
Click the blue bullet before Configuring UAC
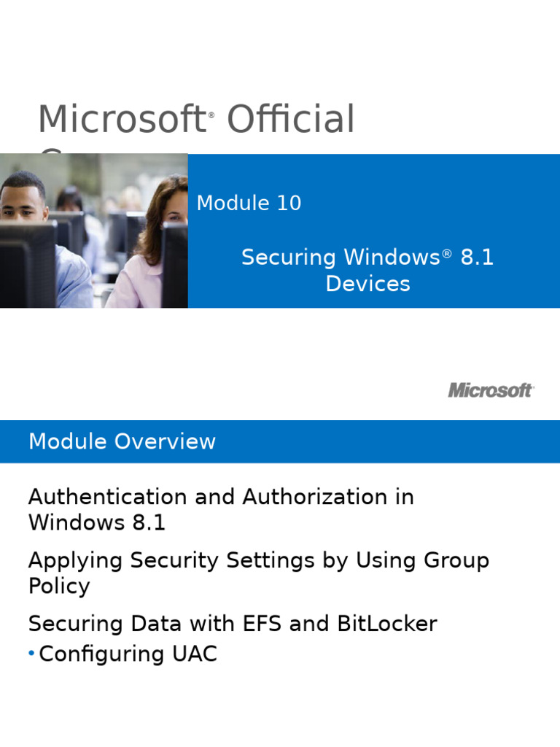[x=31, y=654]
